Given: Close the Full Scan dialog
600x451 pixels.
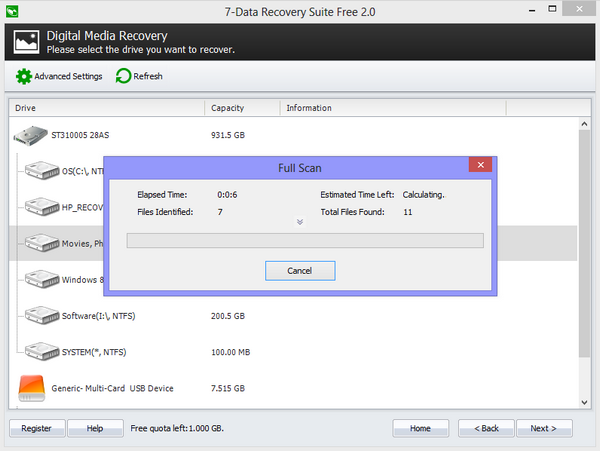Looking at the screenshot, I should point(481,164).
